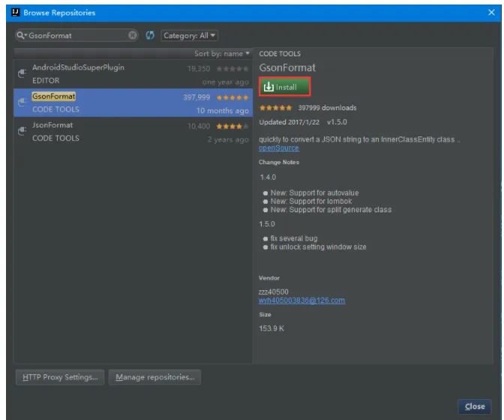Click 'New: Support for lombok' note
Viewport: 504px width, 420px height.
pos(311,201)
